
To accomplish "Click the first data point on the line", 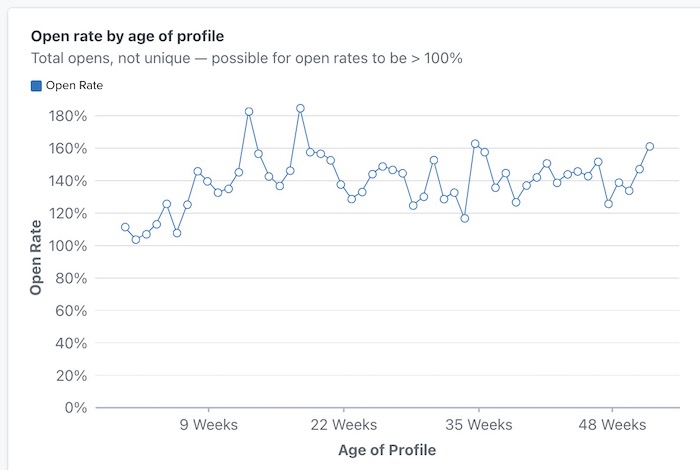I will coord(125,227).
